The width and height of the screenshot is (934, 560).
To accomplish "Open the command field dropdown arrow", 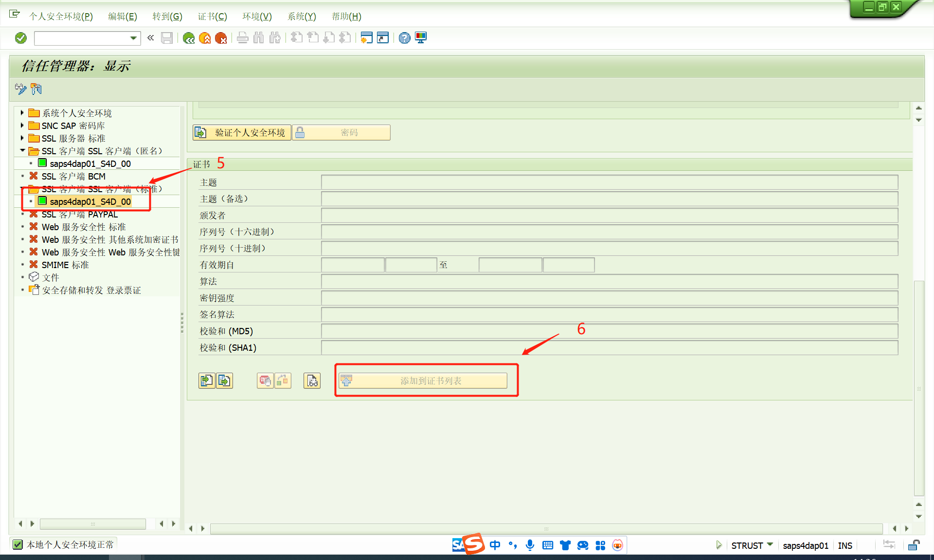I will click(133, 38).
